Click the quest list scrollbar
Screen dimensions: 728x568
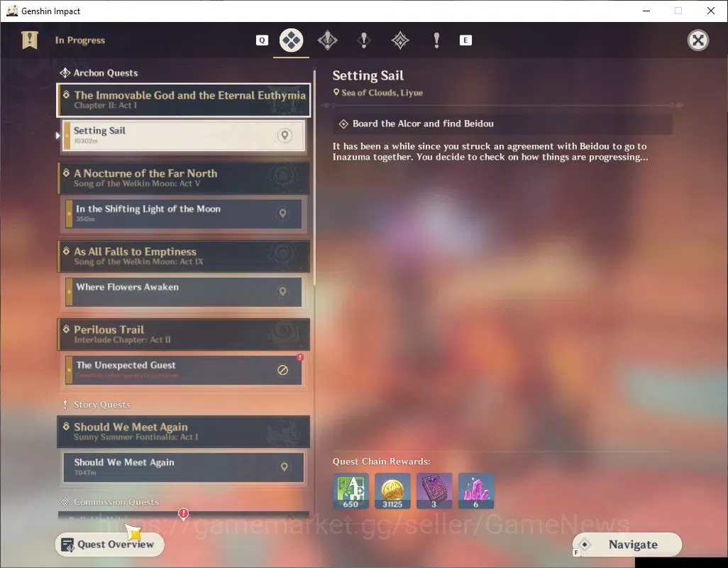point(314,177)
